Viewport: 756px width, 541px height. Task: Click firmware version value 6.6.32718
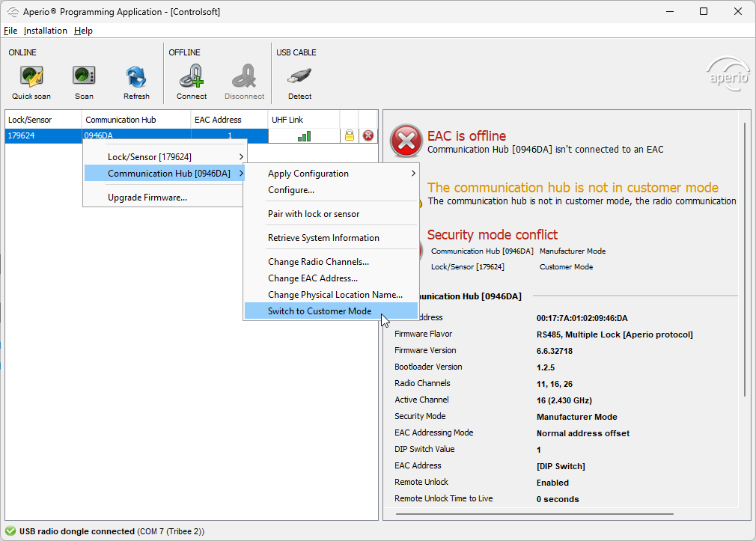click(555, 351)
